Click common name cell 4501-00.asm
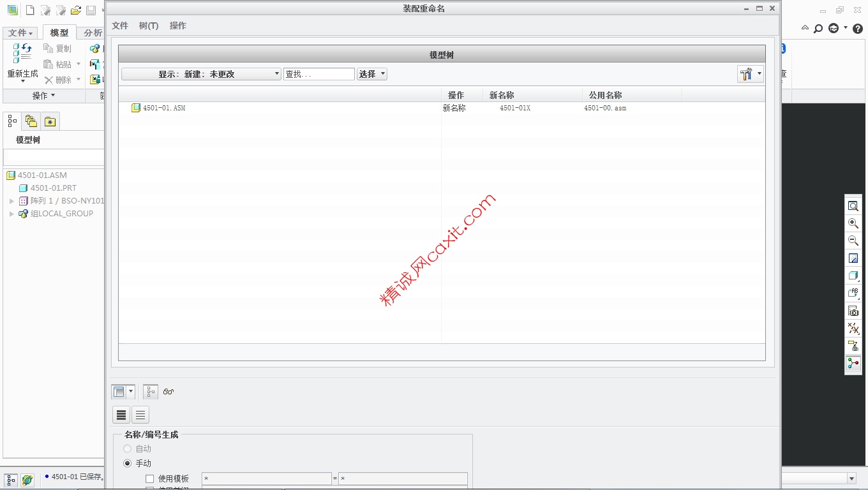 pos(605,108)
